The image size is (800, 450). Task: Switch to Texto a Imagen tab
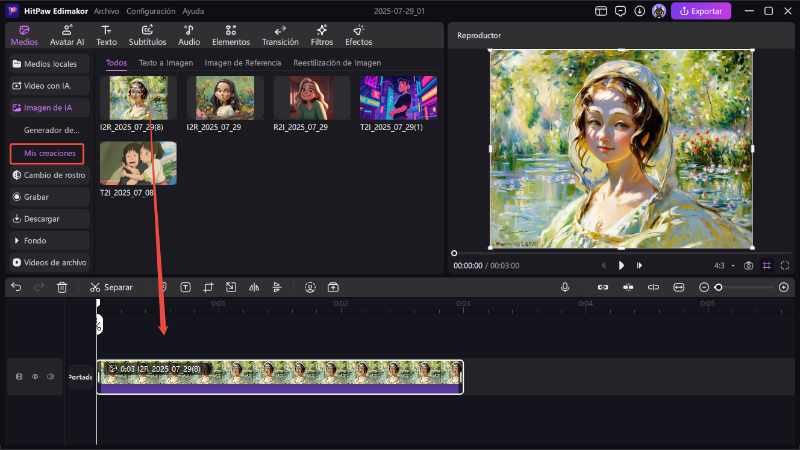[x=166, y=63]
